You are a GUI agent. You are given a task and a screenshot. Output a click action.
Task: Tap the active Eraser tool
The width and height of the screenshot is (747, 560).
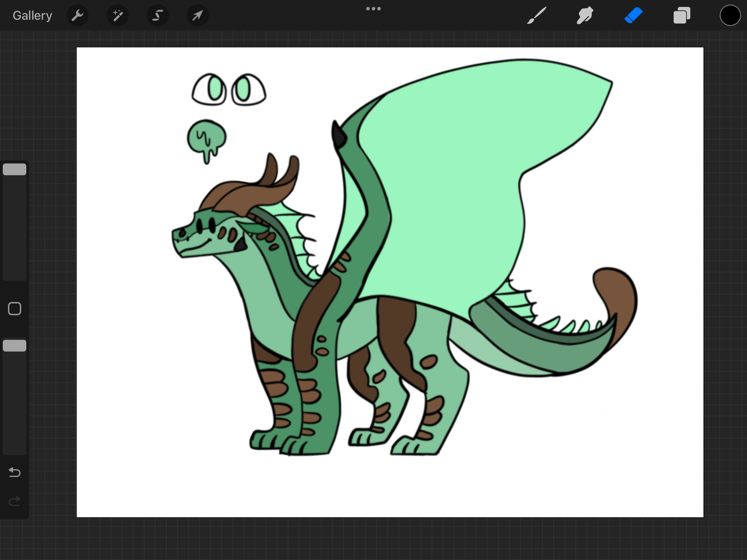[633, 16]
